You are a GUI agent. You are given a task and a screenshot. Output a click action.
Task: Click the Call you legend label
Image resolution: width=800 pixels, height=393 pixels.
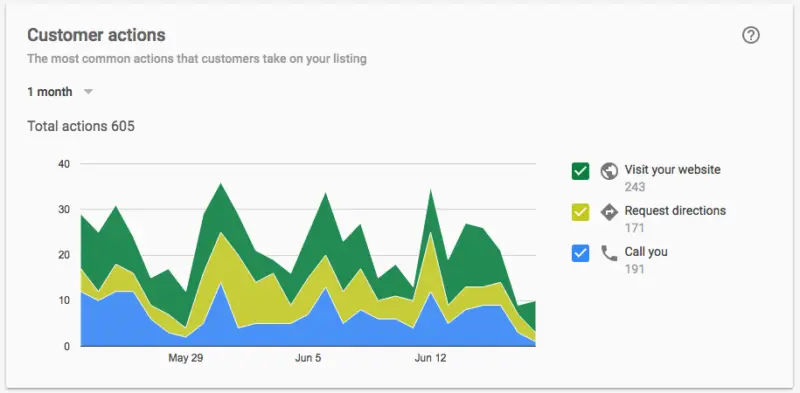coord(646,252)
